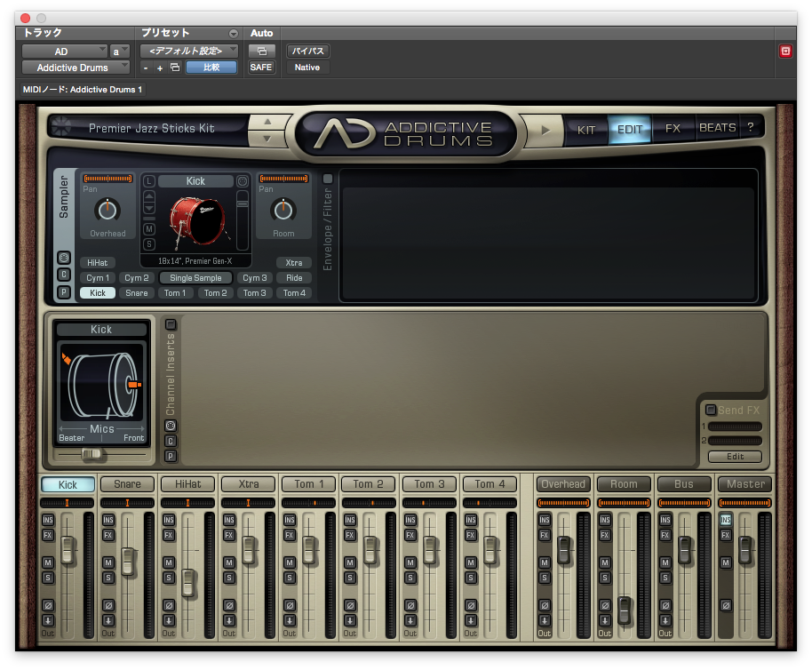Open the BEATS tab
This screenshot has width=812, height=670.
point(717,127)
